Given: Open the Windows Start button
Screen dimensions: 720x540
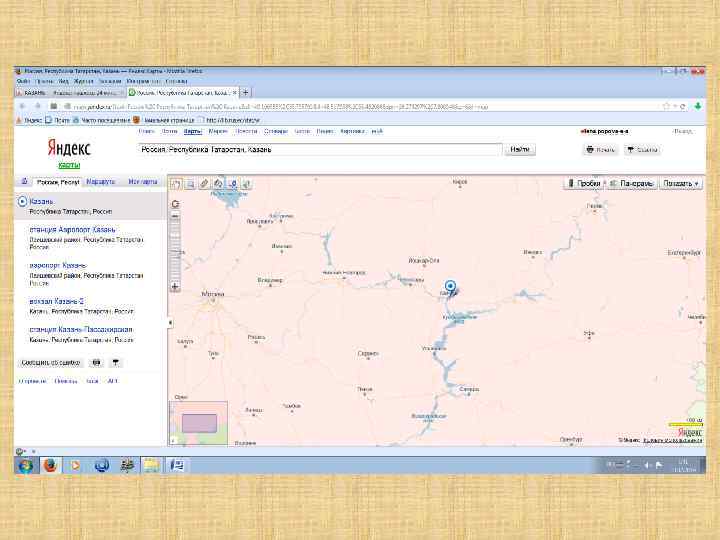Looking at the screenshot, I should click(25, 466).
